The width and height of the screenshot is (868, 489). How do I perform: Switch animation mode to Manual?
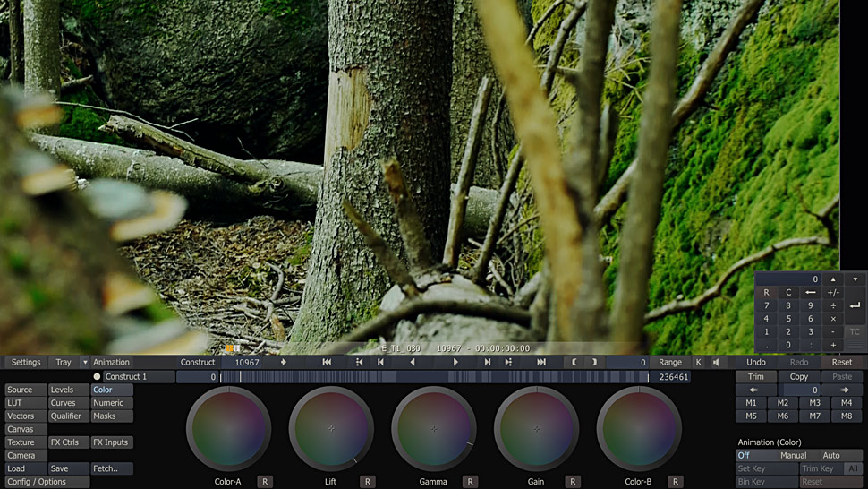(x=793, y=456)
